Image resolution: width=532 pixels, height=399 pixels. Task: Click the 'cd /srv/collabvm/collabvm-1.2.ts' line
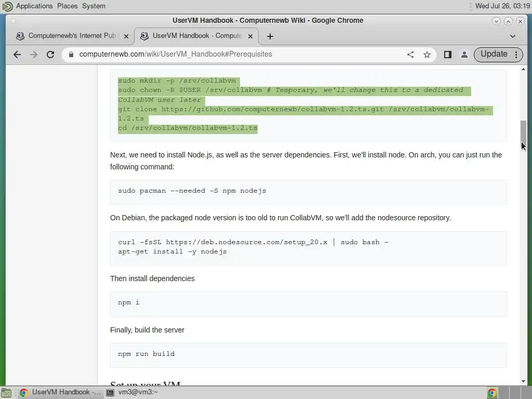tap(188, 128)
